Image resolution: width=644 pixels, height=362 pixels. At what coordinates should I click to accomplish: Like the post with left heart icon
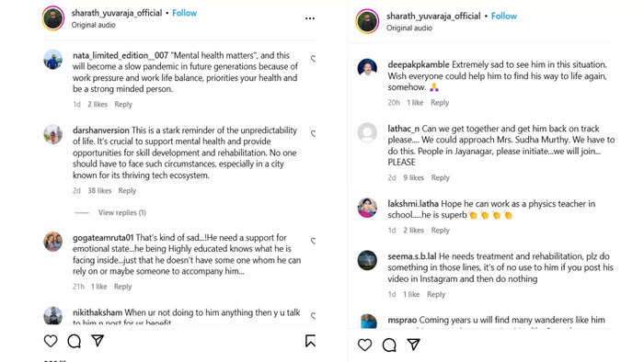tap(51, 341)
